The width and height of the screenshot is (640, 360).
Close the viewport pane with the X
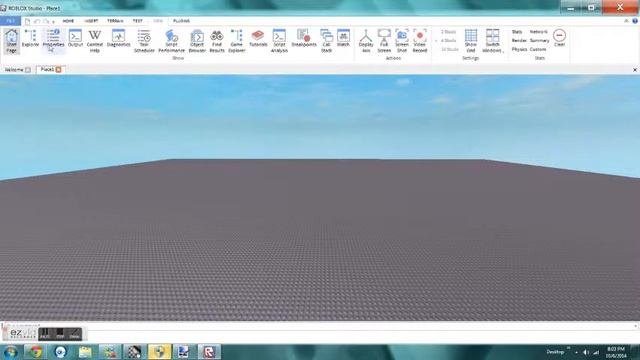click(635, 70)
